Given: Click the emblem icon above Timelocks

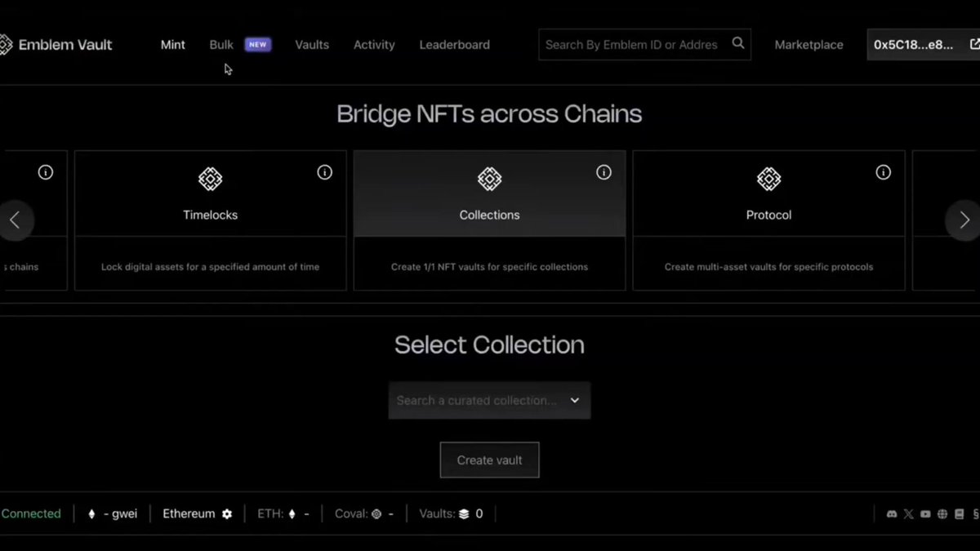Looking at the screenshot, I should click(211, 179).
